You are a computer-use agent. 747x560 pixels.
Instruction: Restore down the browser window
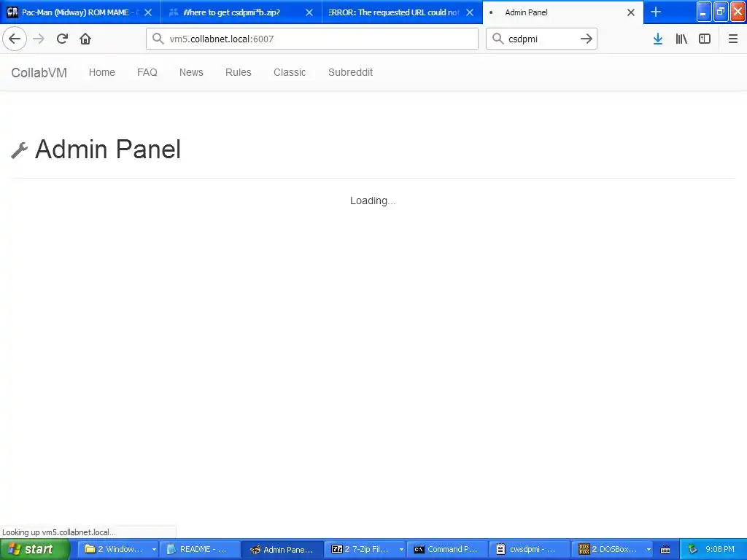point(721,12)
